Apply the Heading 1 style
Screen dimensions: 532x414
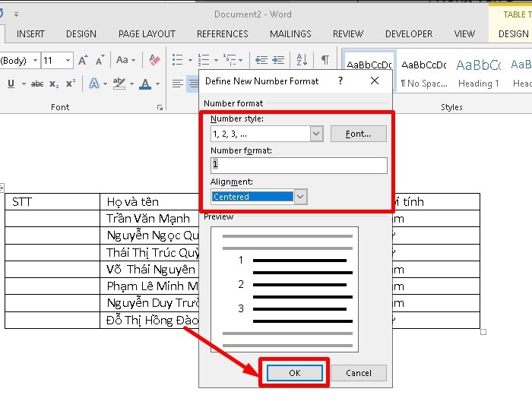click(x=479, y=73)
